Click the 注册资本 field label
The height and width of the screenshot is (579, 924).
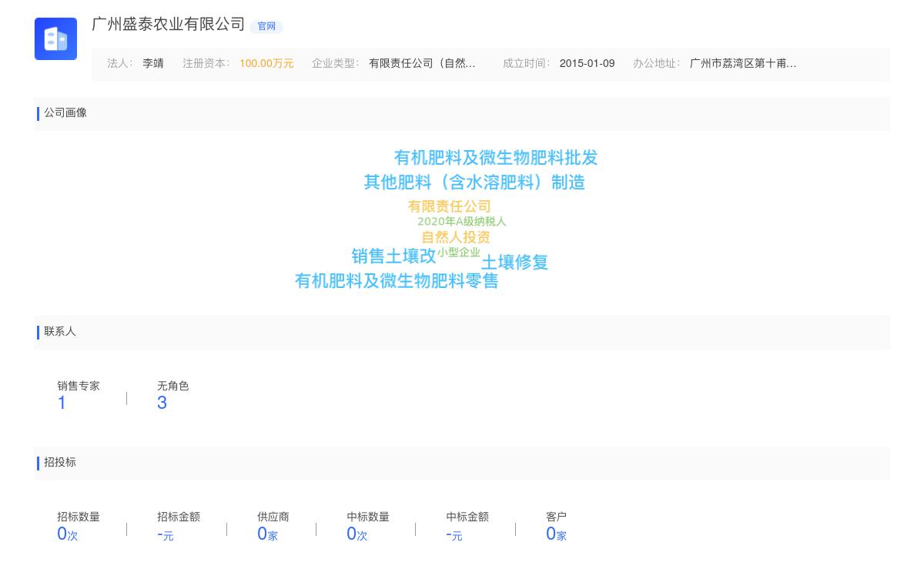tap(206, 64)
